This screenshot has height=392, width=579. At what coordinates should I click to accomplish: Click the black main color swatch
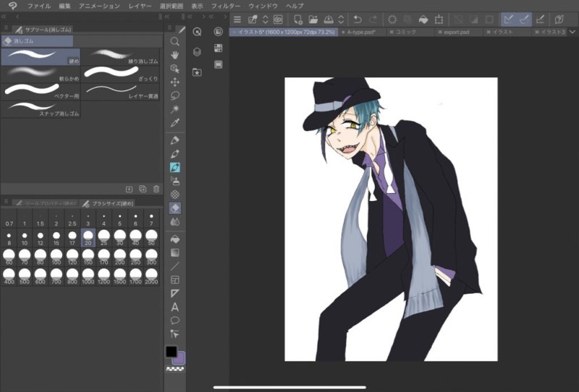[x=172, y=351]
